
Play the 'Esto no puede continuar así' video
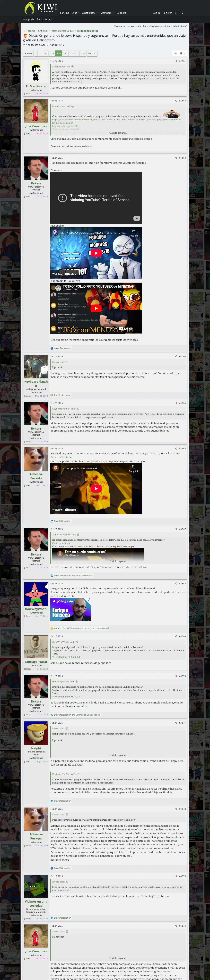click(96, 489)
